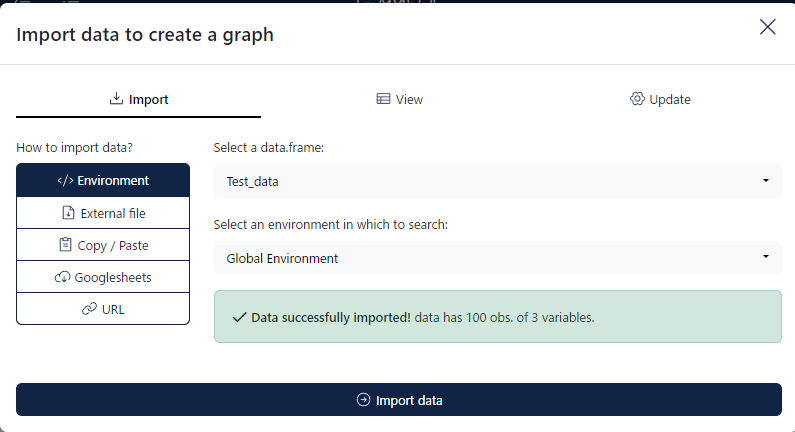Select External file as import method
This screenshot has width=795, height=432.
[103, 213]
